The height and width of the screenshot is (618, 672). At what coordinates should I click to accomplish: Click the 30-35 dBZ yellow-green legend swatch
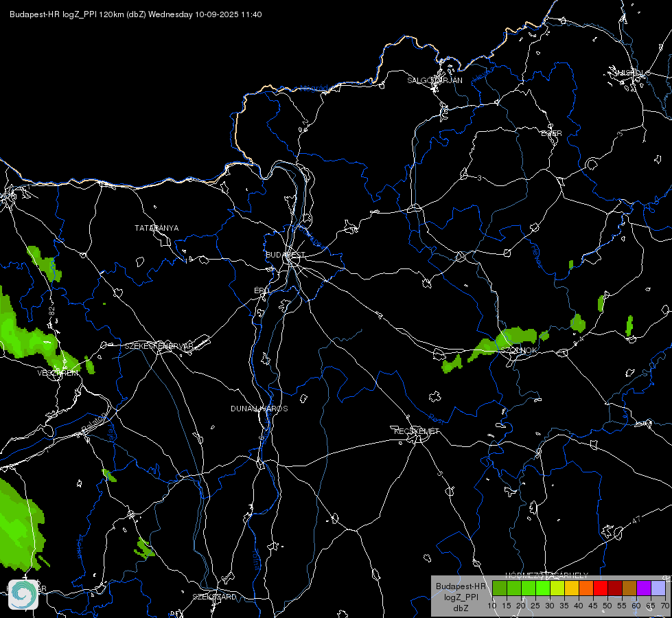(557, 588)
